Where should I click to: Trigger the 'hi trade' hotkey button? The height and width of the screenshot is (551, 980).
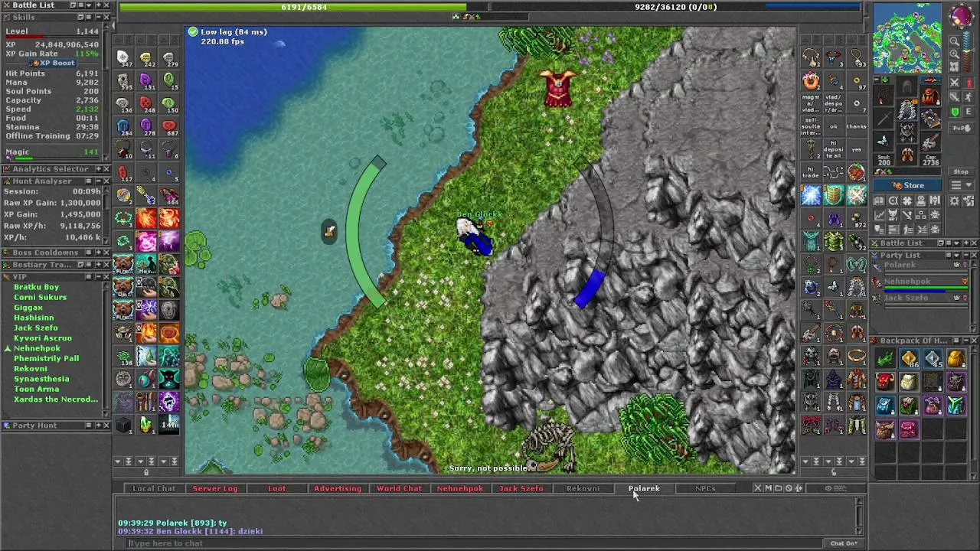(811, 172)
